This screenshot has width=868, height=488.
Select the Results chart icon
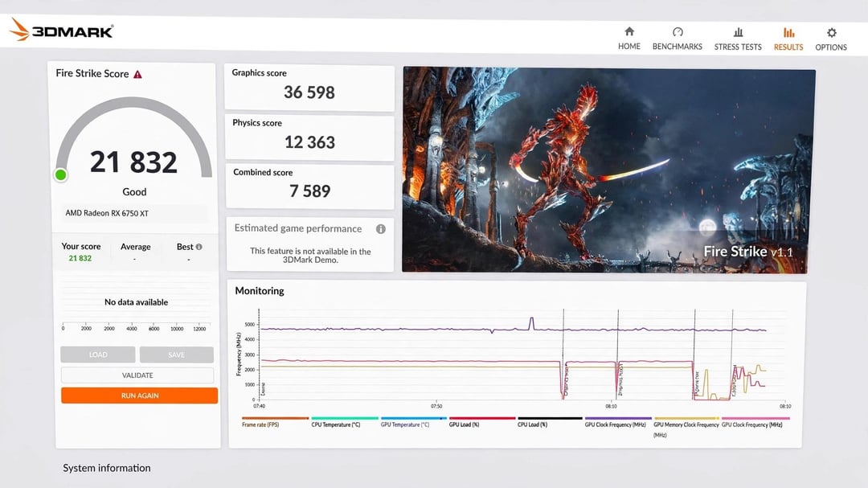pyautogui.click(x=788, y=33)
